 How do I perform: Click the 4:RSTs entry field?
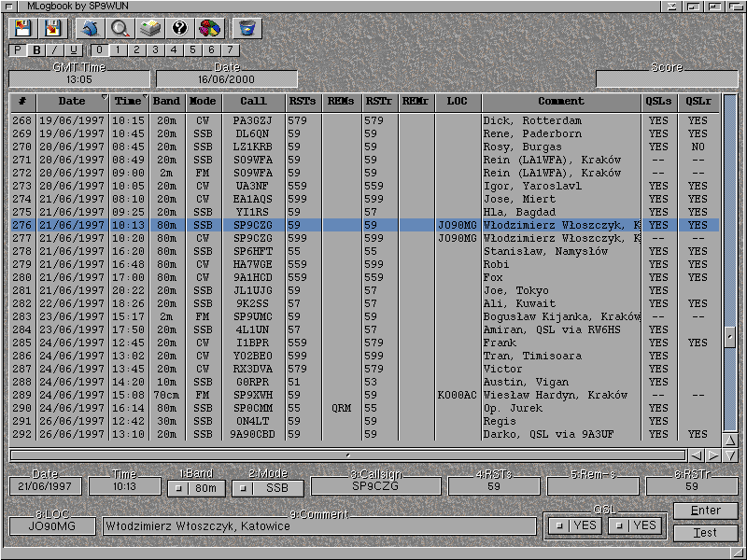[x=494, y=486]
